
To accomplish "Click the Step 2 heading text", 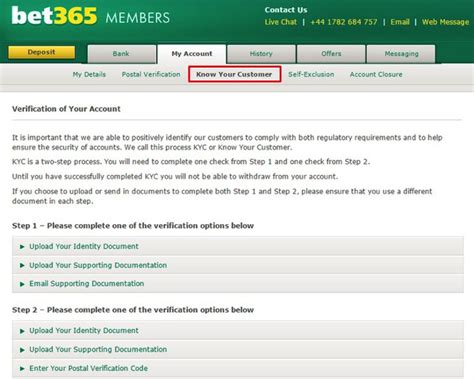I will (133, 310).
